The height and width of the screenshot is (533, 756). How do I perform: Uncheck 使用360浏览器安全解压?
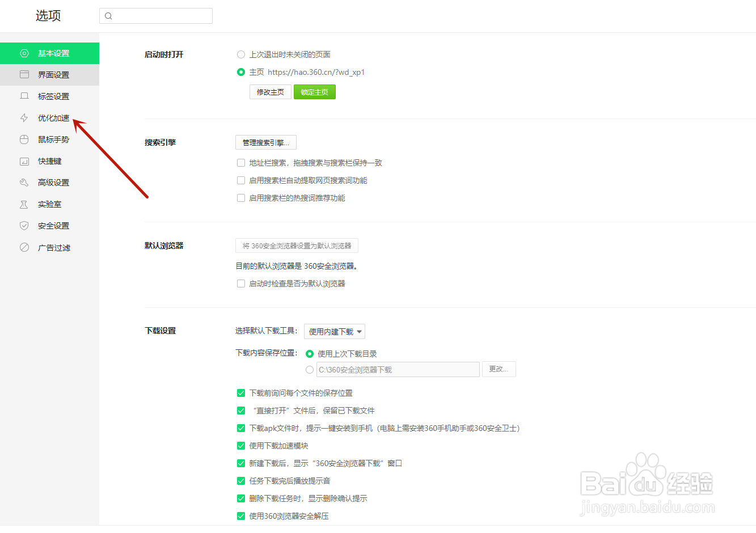click(x=241, y=516)
